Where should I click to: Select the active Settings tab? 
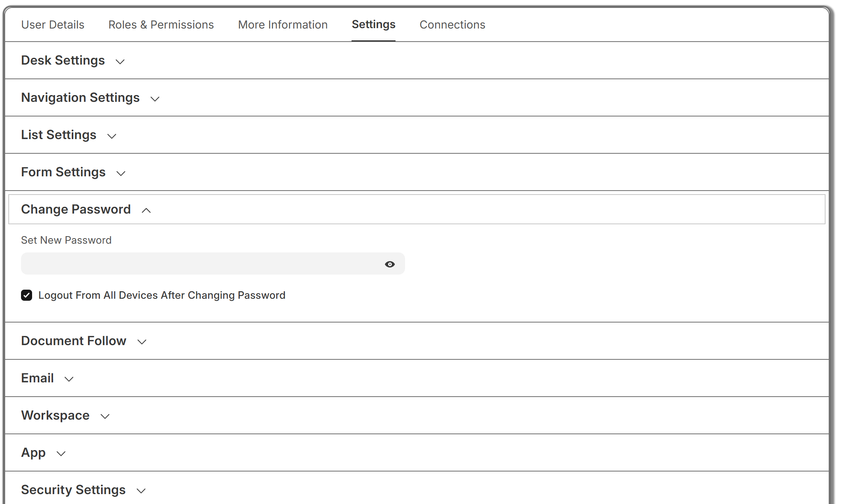click(x=373, y=25)
